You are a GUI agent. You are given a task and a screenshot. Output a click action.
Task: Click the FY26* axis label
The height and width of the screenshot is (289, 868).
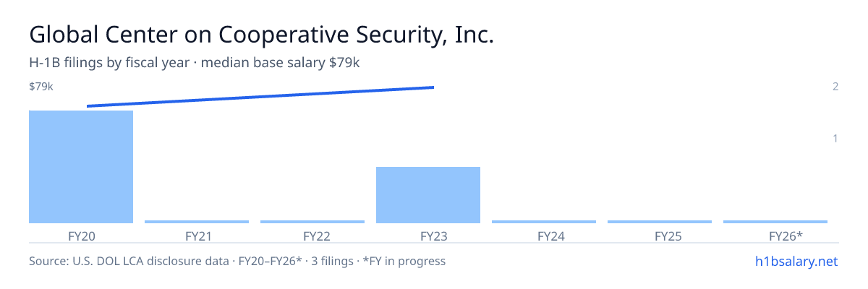click(775, 236)
